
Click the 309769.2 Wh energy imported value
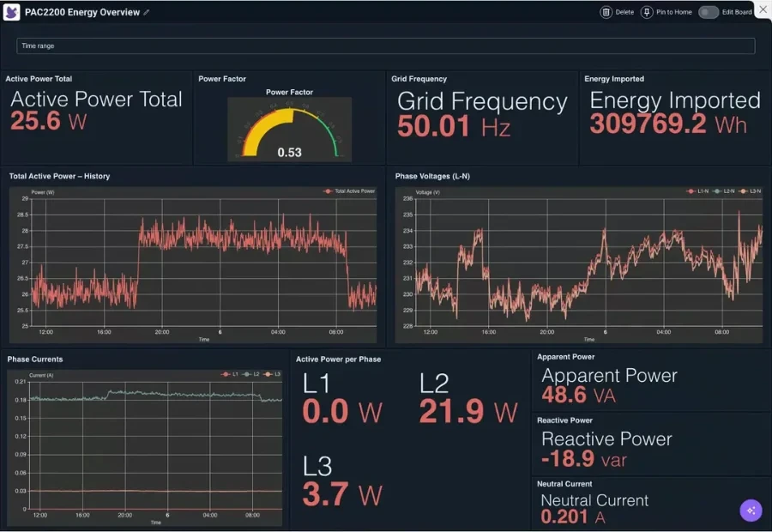tap(668, 124)
